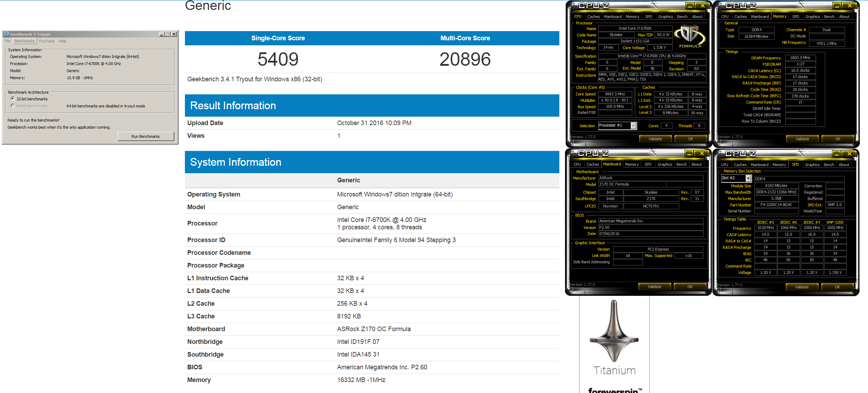The image size is (868, 393).
Task: Switch to Mainboard tab in CPU-Z Processor window
Action: 613,17
